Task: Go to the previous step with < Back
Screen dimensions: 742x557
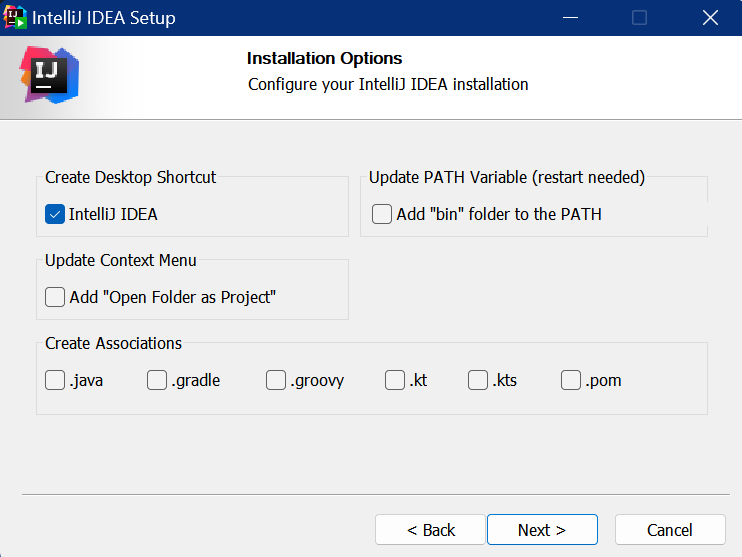Action: [431, 530]
